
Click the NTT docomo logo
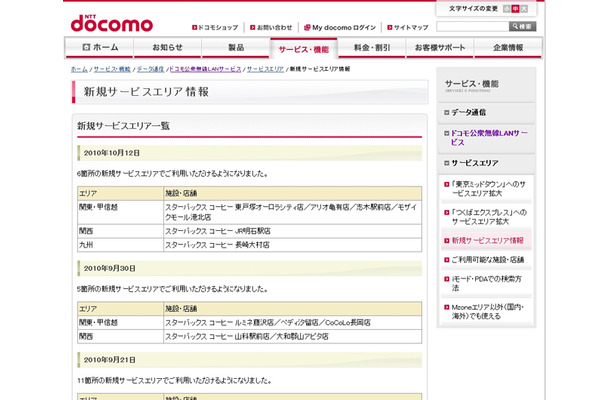(x=112, y=23)
